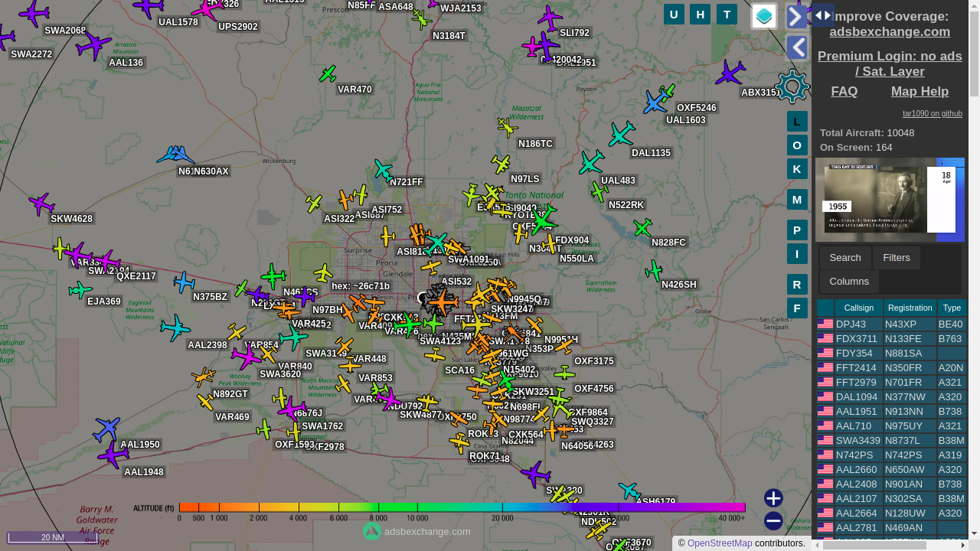This screenshot has height=551, width=980.
Task: Open the OpenStreetMap attribution link
Action: [720, 543]
